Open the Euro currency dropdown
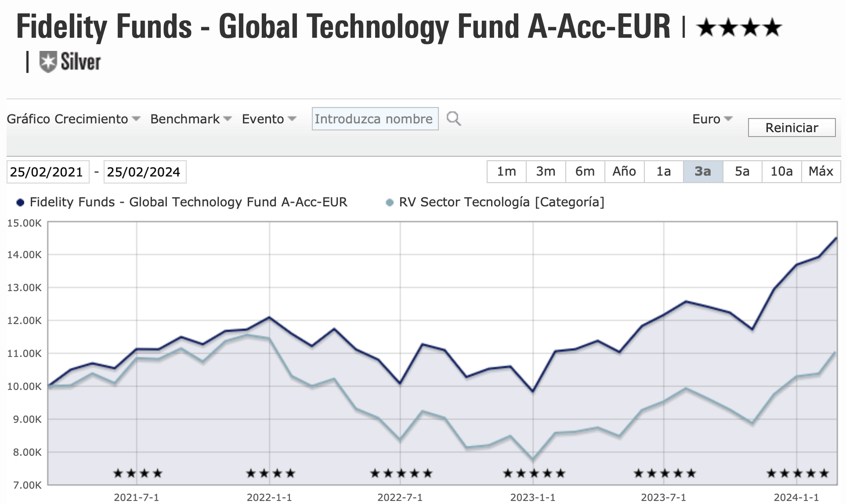This screenshot has width=846, height=504. pyautogui.click(x=712, y=119)
